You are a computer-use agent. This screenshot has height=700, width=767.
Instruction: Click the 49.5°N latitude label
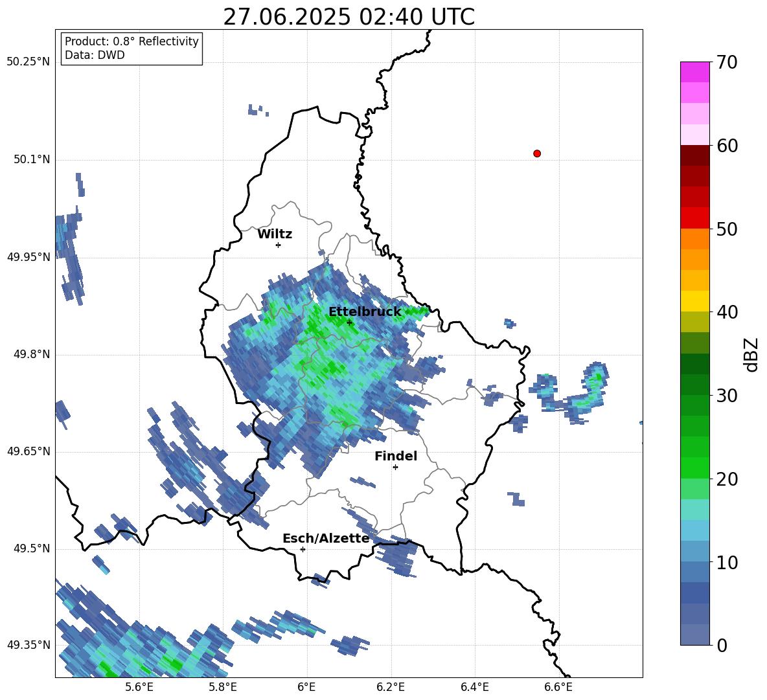click(x=32, y=548)
